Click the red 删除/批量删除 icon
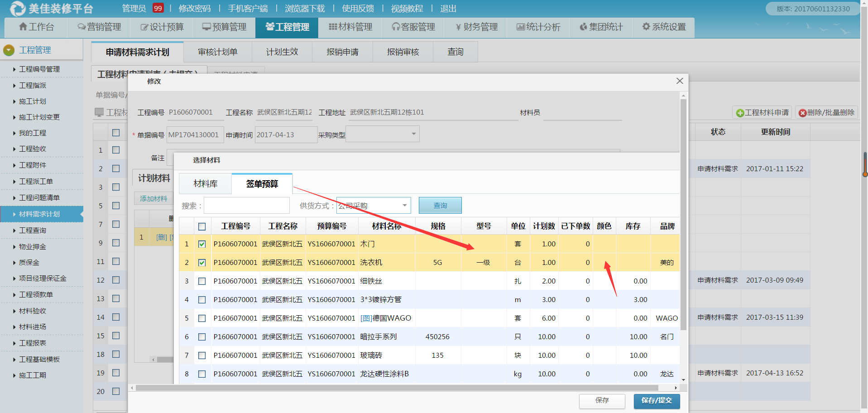The height and width of the screenshot is (413, 868). point(802,113)
